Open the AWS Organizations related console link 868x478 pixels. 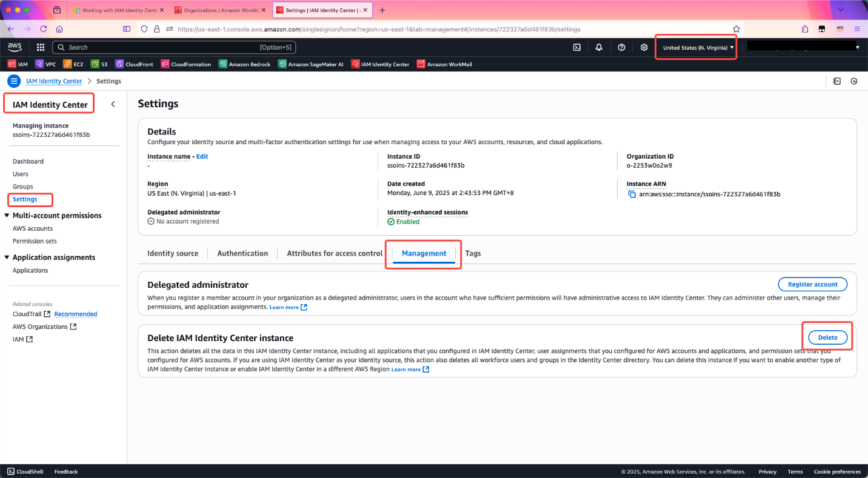[44, 327]
